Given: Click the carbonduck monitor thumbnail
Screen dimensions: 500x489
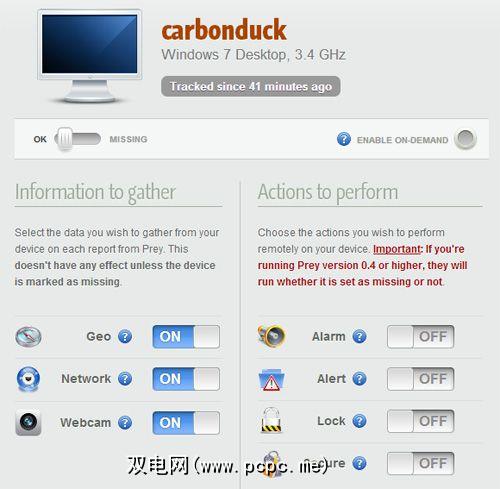Looking at the screenshot, I should pos(89,56).
